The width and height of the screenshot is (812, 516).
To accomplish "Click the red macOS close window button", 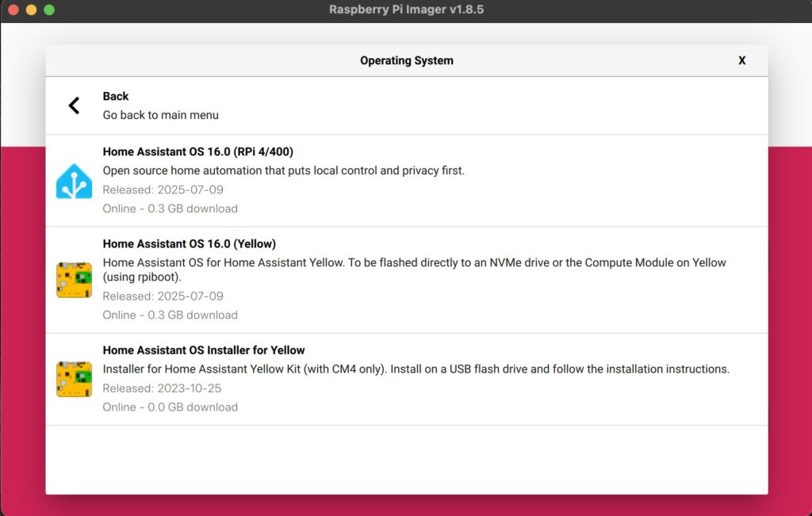I will (x=13, y=10).
